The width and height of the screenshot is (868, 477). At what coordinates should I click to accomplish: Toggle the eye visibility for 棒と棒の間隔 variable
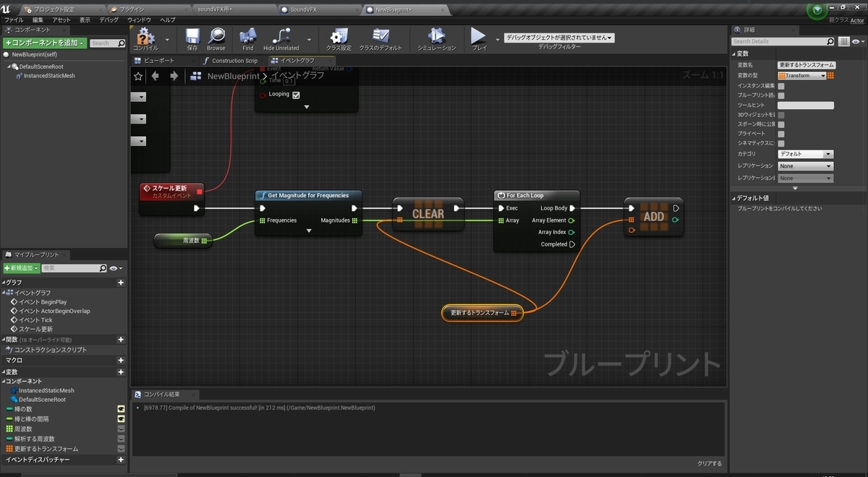coord(121,419)
